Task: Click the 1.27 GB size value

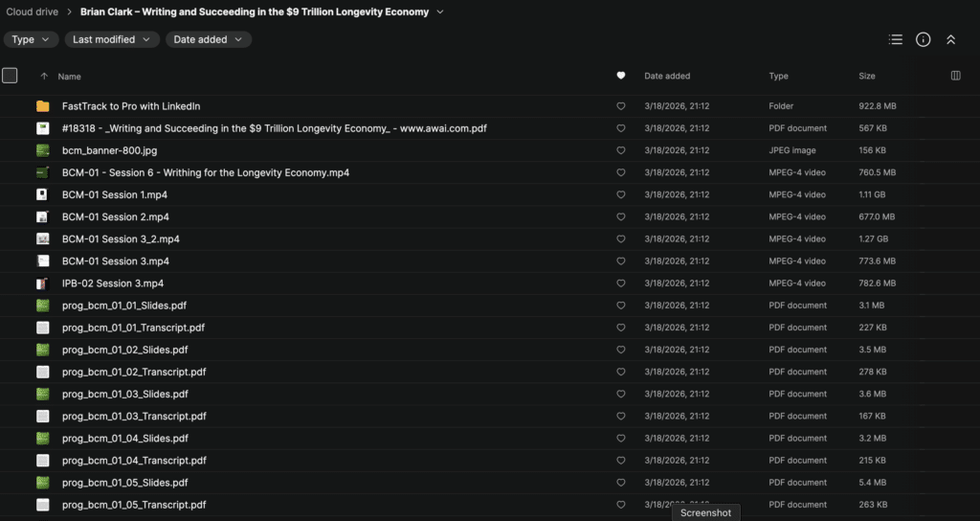Action: pyautogui.click(x=873, y=238)
